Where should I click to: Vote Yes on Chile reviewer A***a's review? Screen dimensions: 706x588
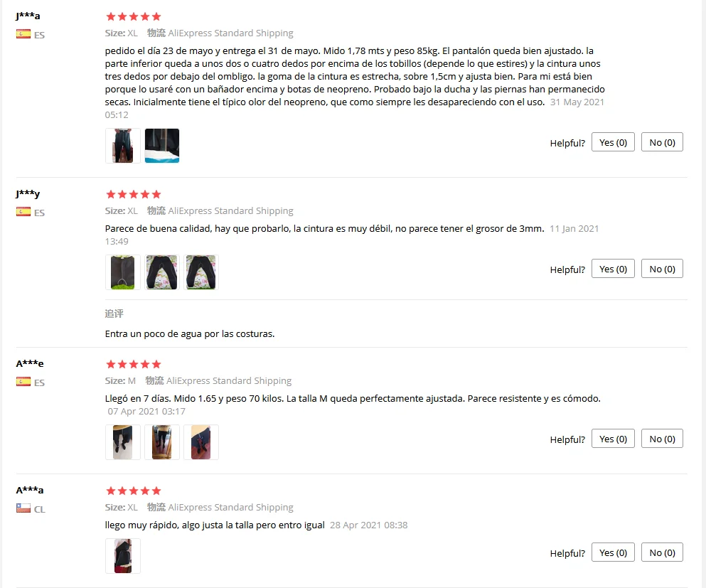[613, 552]
